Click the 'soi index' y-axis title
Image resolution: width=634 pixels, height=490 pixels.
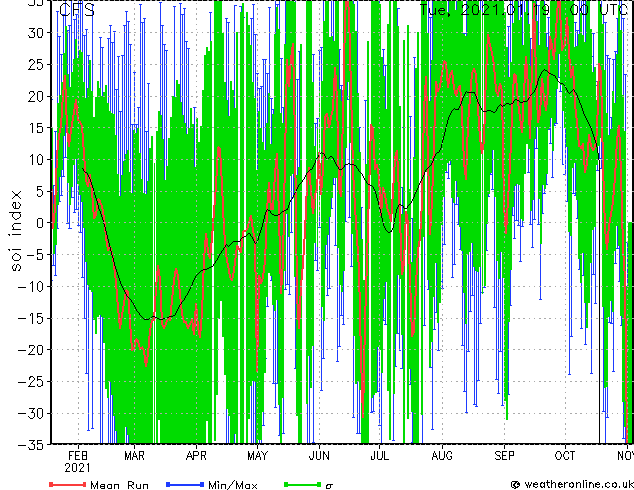tap(16, 231)
